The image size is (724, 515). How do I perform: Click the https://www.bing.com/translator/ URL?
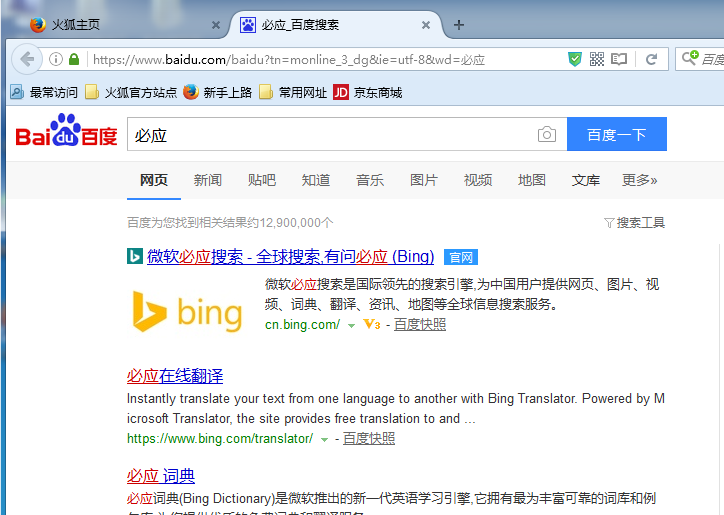click(220, 439)
